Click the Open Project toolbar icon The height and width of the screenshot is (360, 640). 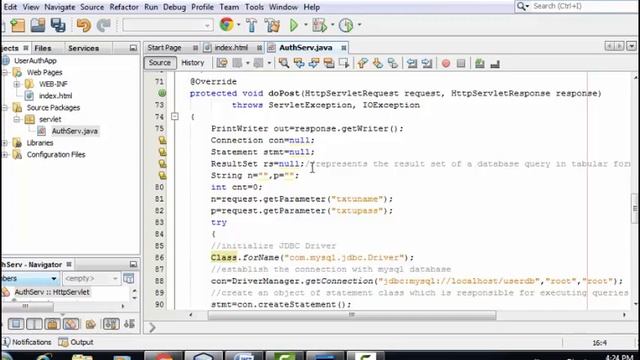tap(38, 25)
